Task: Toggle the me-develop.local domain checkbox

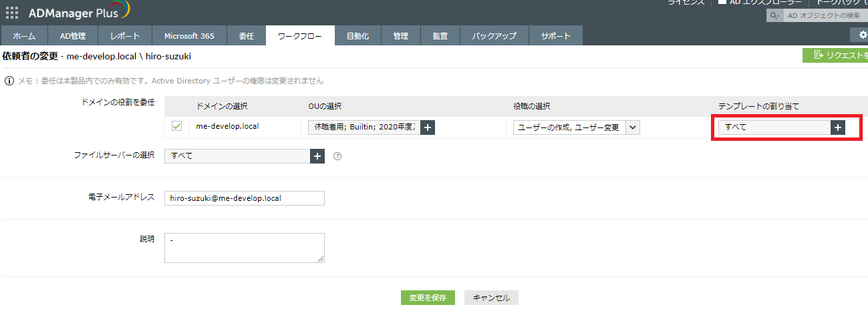Action: [x=177, y=126]
